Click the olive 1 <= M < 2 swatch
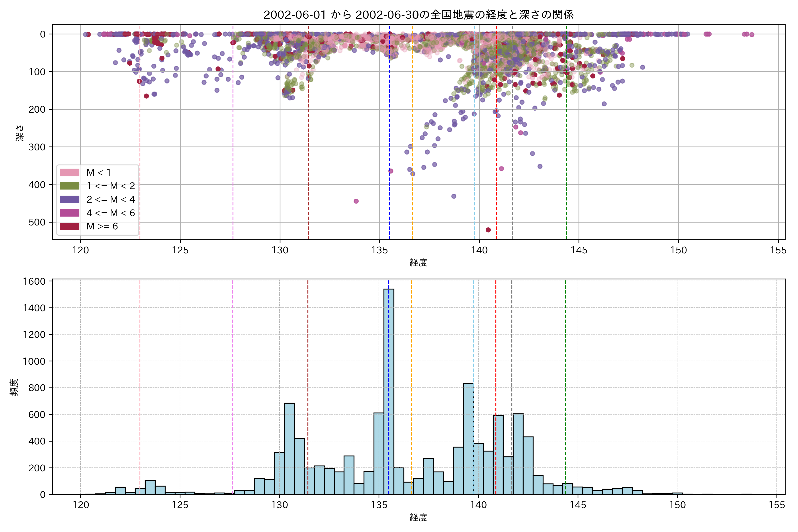798x532 pixels. [x=70, y=186]
